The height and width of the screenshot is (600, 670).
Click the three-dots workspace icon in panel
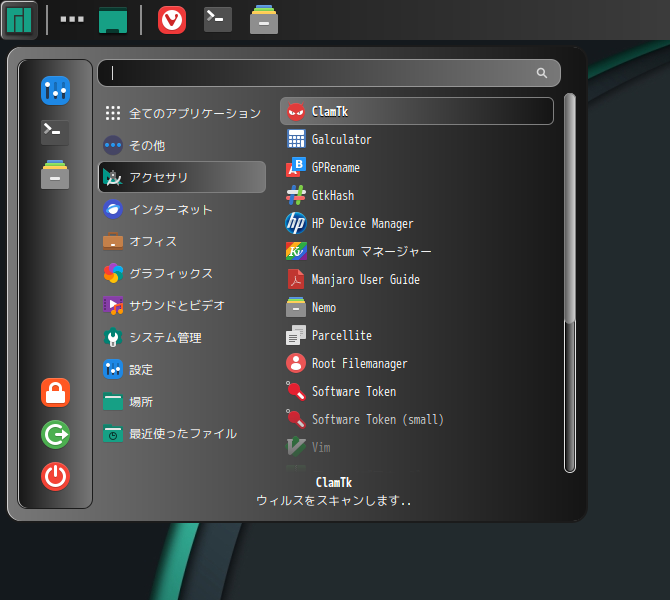point(72,19)
